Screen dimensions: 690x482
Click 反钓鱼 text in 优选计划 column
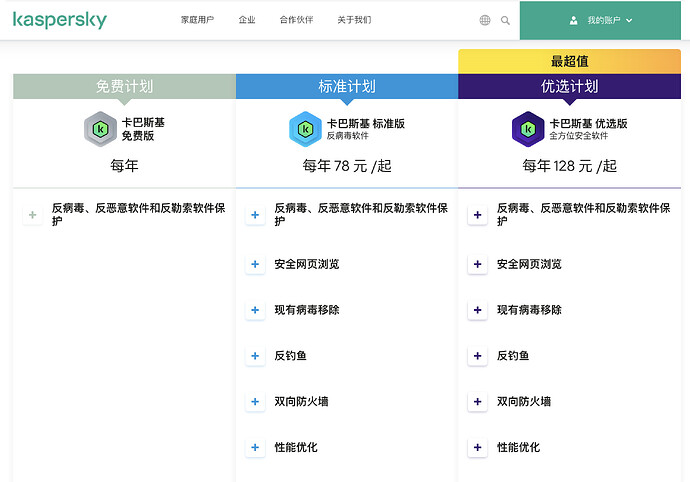pos(513,356)
